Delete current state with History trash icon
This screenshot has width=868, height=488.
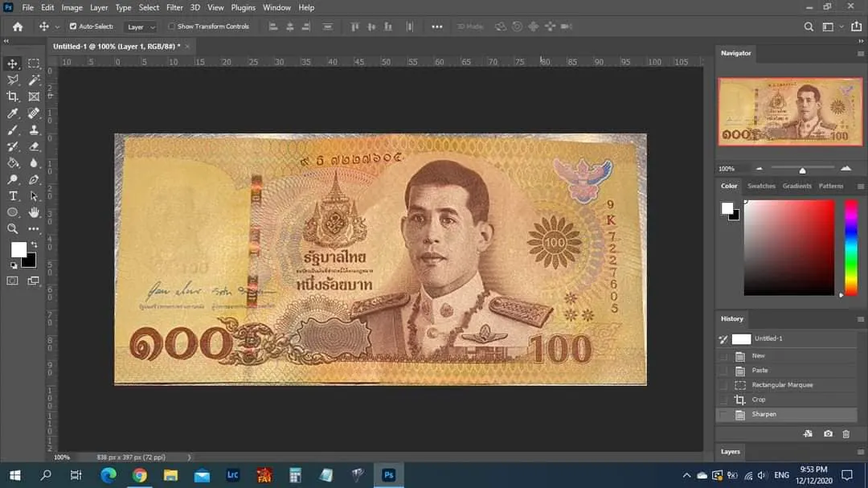[x=845, y=434]
